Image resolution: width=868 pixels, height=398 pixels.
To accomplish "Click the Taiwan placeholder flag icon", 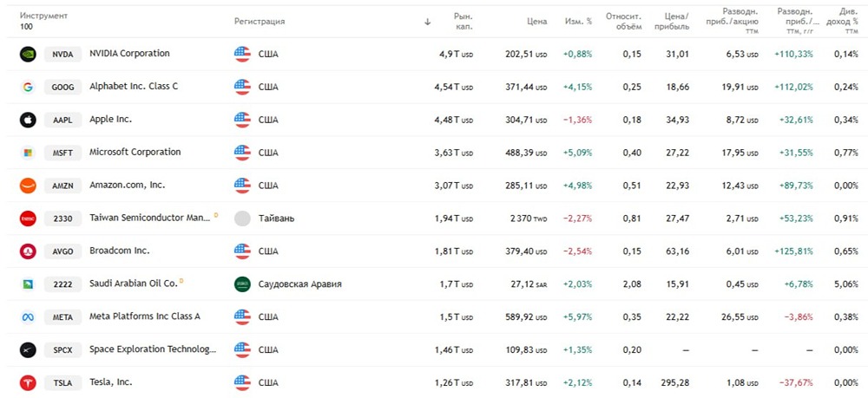I will tap(242, 219).
